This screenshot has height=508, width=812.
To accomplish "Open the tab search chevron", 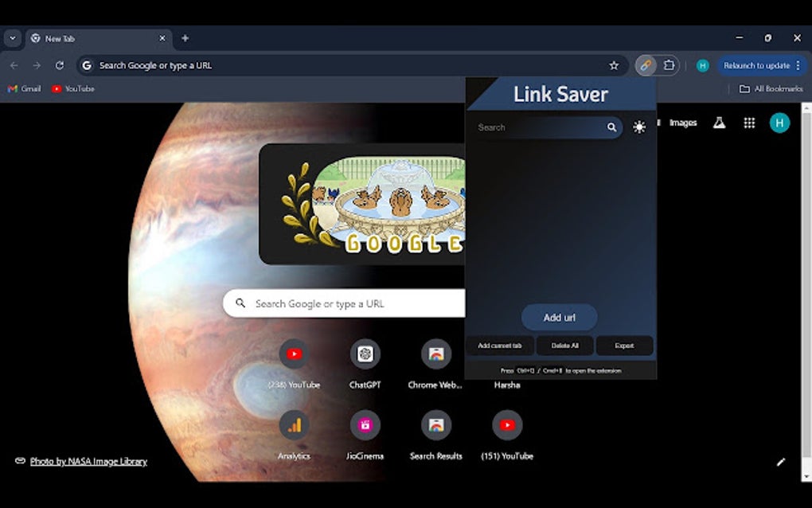I will coord(12,37).
